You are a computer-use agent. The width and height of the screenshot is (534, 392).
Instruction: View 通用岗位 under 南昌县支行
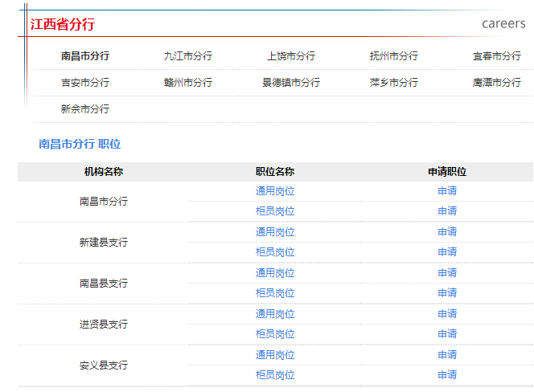pos(275,273)
